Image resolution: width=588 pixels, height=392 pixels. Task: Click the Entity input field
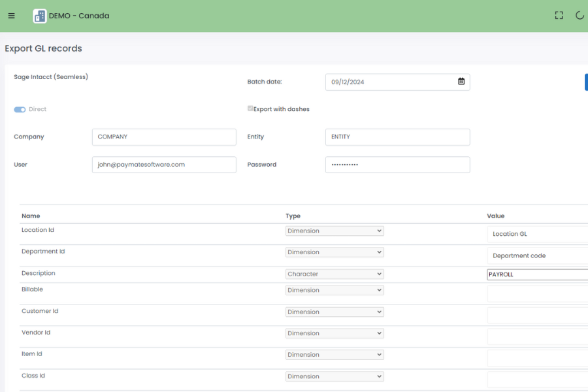(397, 137)
